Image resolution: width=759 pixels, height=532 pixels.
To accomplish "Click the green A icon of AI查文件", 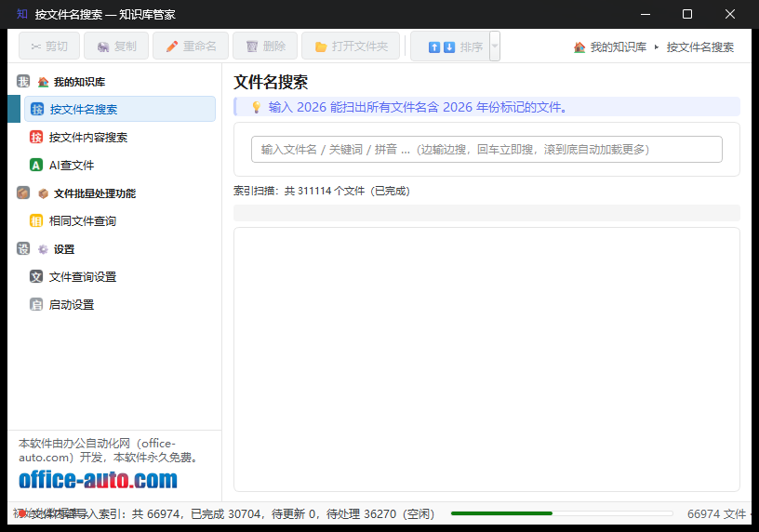I will click(x=36, y=165).
